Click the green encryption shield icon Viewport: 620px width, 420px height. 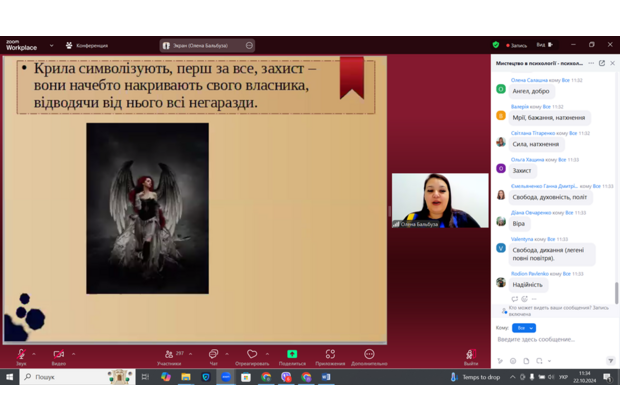pyautogui.click(x=495, y=45)
